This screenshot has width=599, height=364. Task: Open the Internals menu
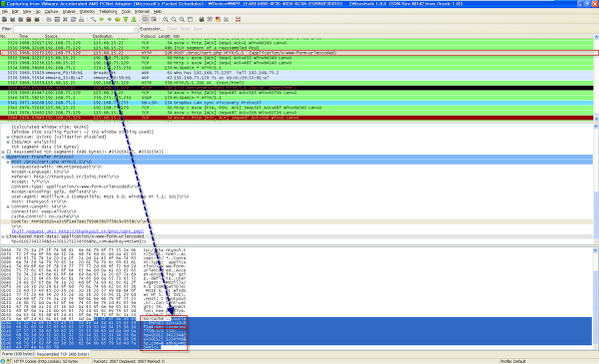point(142,12)
